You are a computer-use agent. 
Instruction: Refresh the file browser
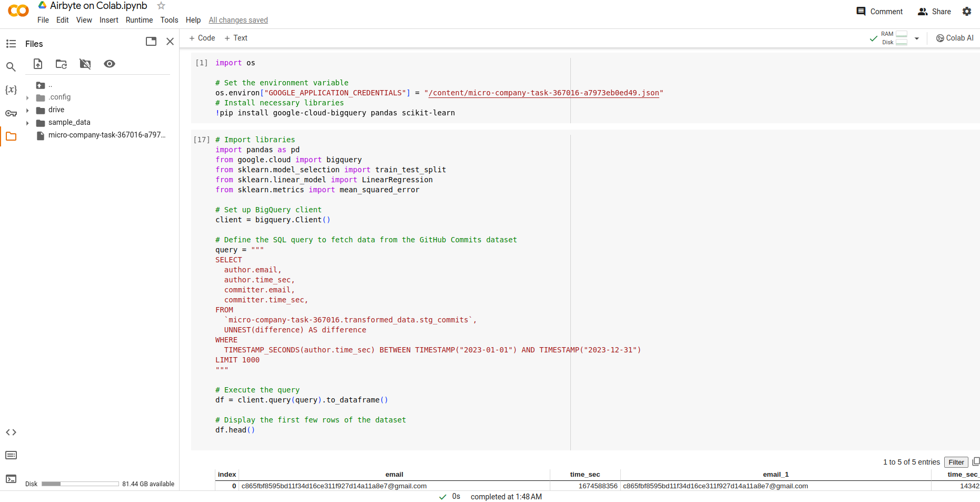point(61,64)
